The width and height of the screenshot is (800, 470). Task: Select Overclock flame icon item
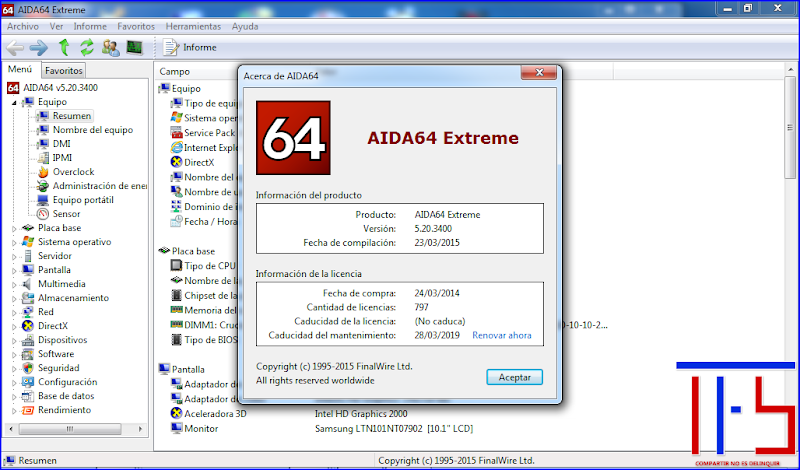(43, 172)
